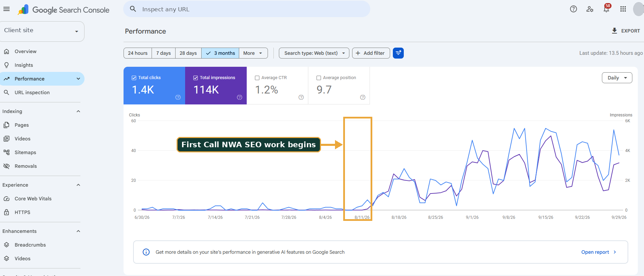Click the Google Search Console logo
Viewport: 644px width, 276px height.
click(64, 10)
